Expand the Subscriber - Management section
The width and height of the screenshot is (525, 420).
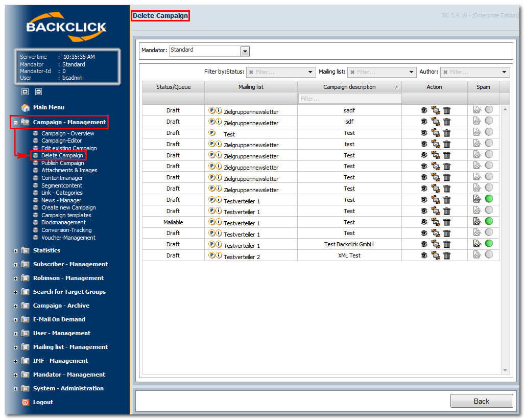point(15,265)
